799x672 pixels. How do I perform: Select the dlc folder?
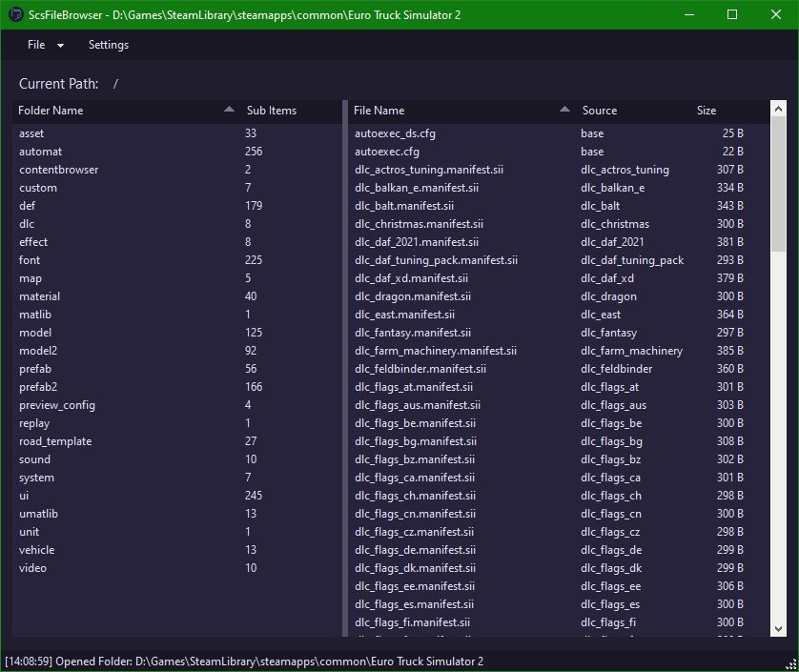(177, 224)
